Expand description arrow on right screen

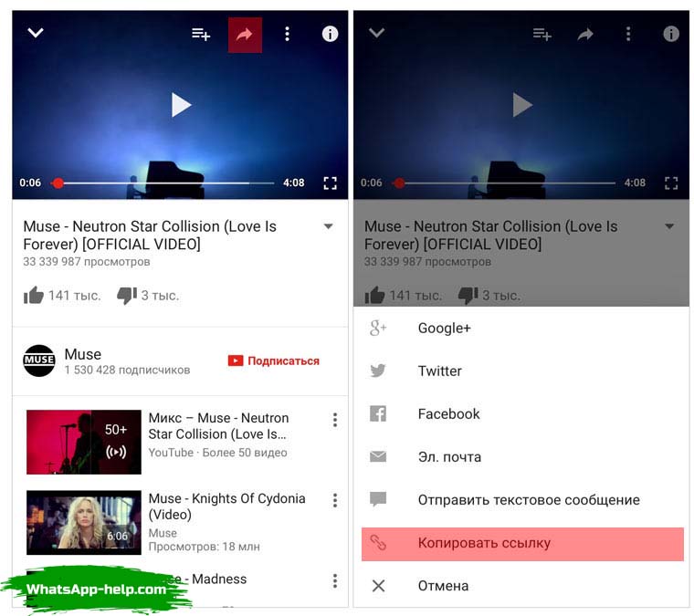[x=669, y=226]
